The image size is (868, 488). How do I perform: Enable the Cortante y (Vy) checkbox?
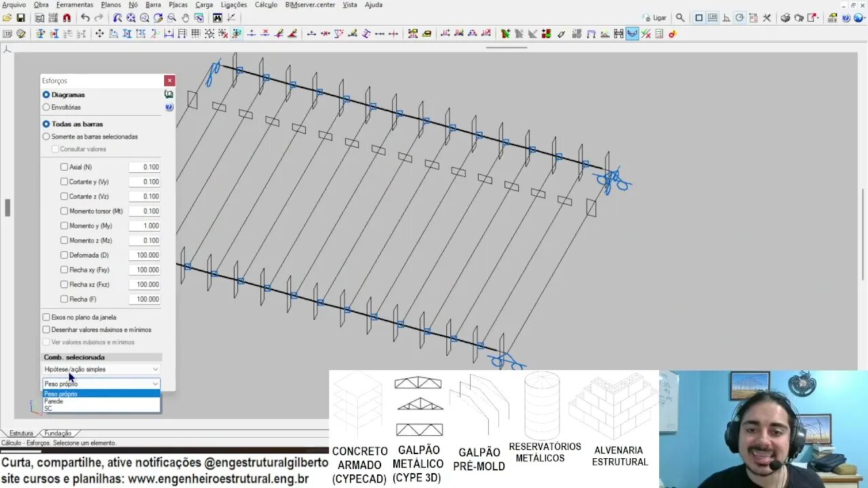pyautogui.click(x=64, y=182)
